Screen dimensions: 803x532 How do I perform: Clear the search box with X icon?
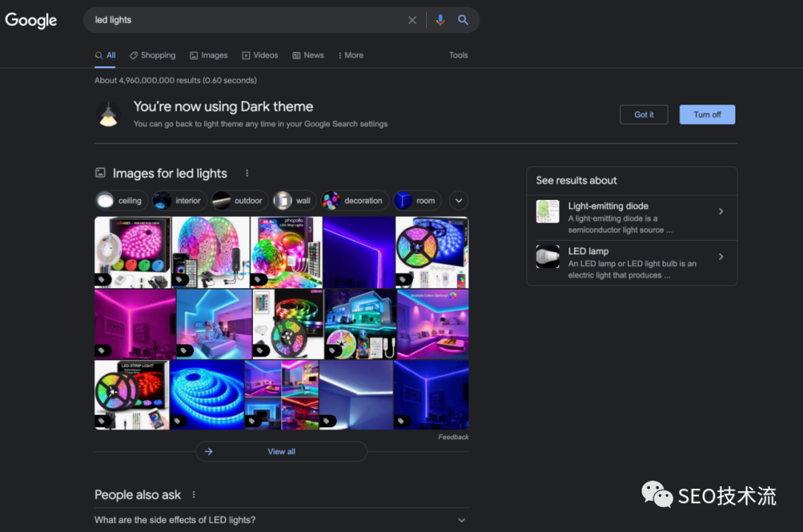click(413, 20)
